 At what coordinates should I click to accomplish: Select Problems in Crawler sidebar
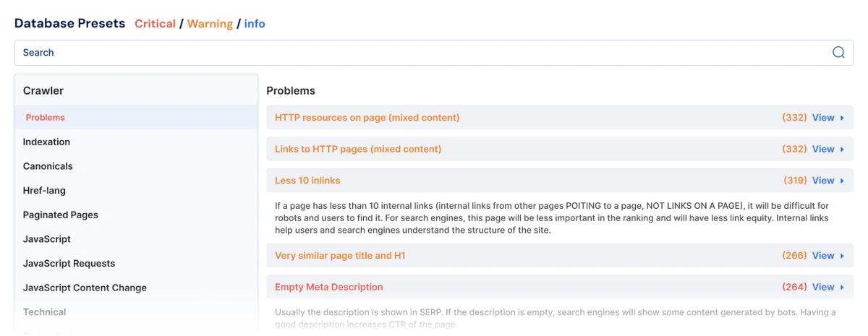46,117
